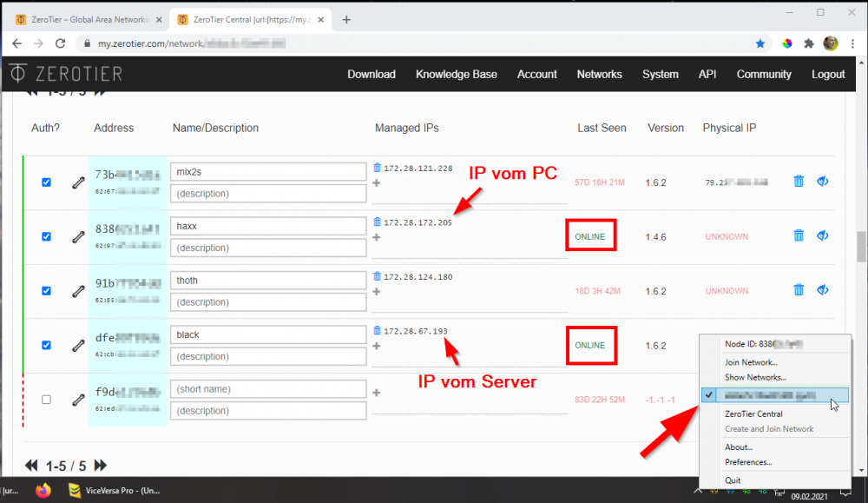Uncheck Auth for thoth member
868x503 pixels.
coord(47,291)
